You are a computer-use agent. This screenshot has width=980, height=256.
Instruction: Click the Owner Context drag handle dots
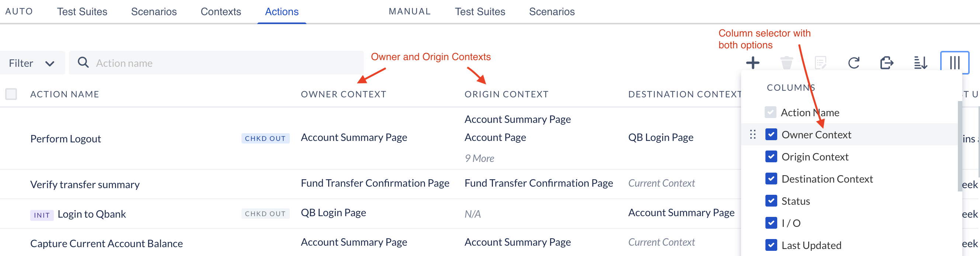753,134
